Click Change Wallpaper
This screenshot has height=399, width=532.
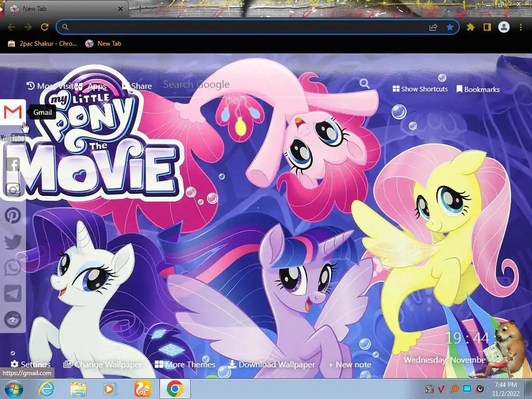pyautogui.click(x=103, y=364)
